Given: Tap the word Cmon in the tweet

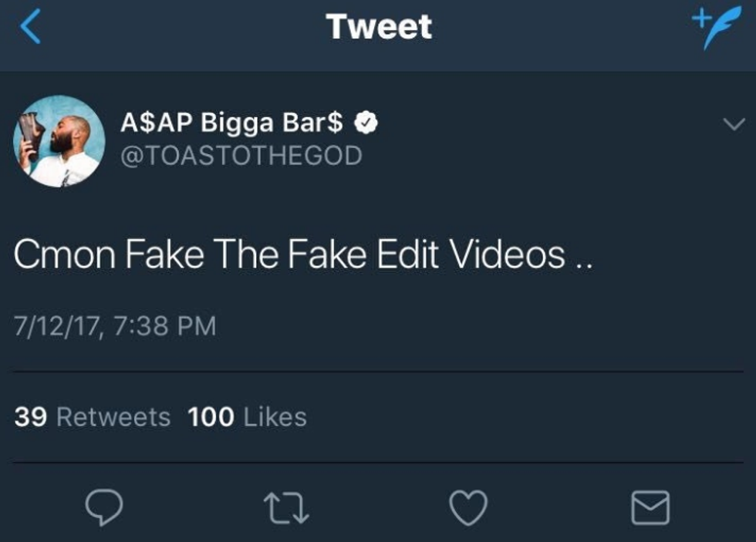Looking at the screenshot, I should click(63, 254).
